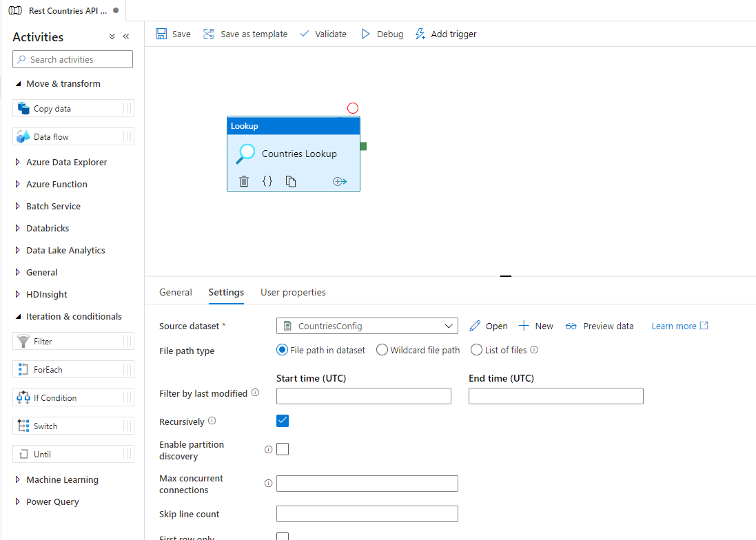This screenshot has height=540, width=756.
Task: Click in the Search activities field
Action: (73, 59)
